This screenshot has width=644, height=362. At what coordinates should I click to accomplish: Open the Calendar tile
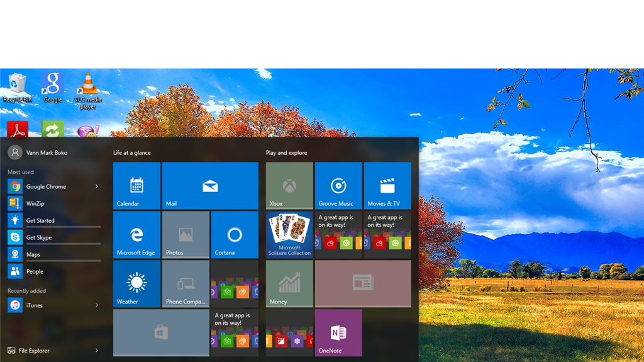point(136,186)
